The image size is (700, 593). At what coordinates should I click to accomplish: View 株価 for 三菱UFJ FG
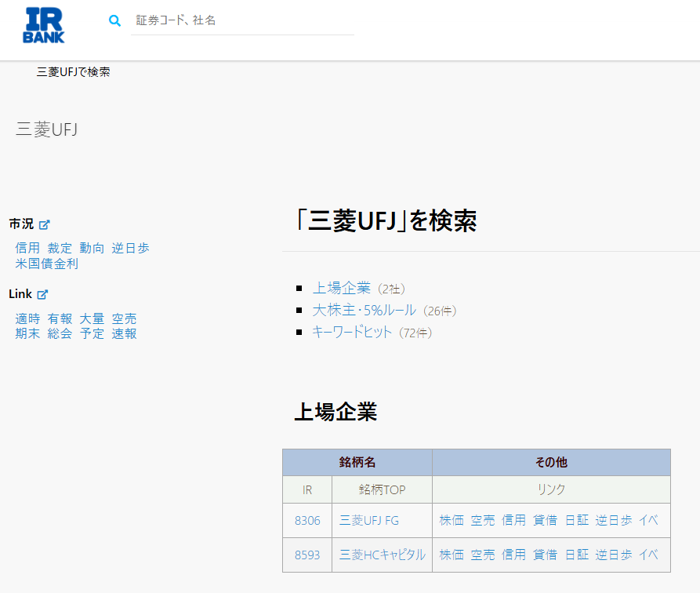coord(452,520)
